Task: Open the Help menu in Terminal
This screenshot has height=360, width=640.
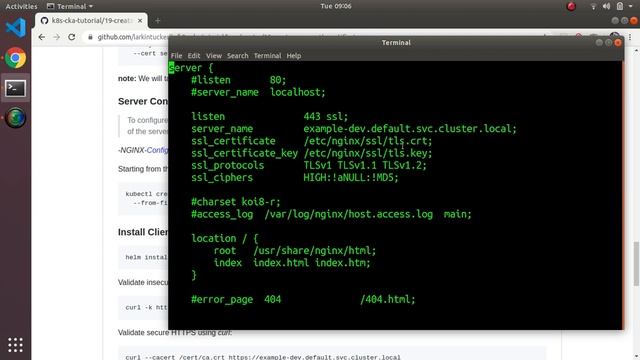Action: (293, 56)
